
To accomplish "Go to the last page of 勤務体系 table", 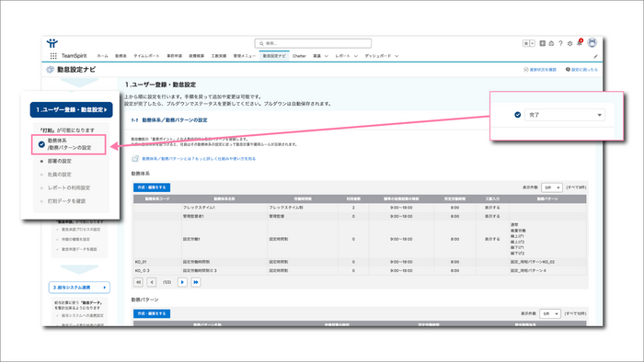I will coord(196,282).
